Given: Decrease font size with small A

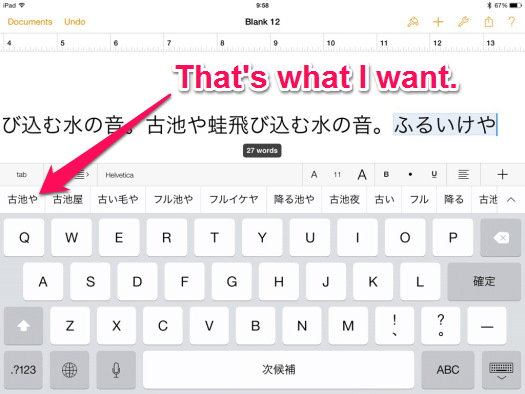Looking at the screenshot, I should click(314, 175).
